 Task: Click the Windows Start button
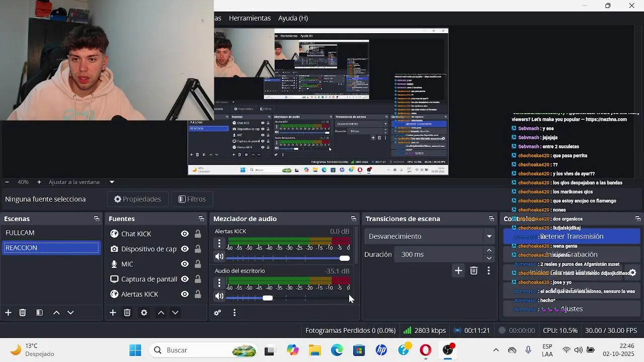point(135,350)
